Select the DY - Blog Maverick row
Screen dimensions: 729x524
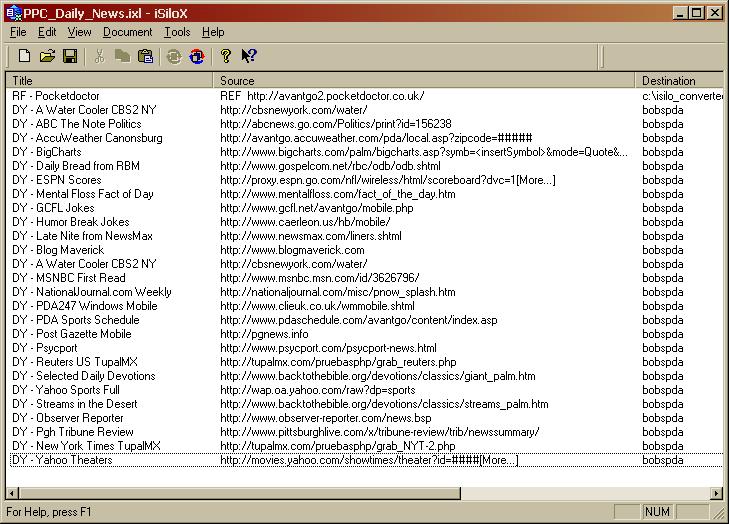tap(366, 250)
